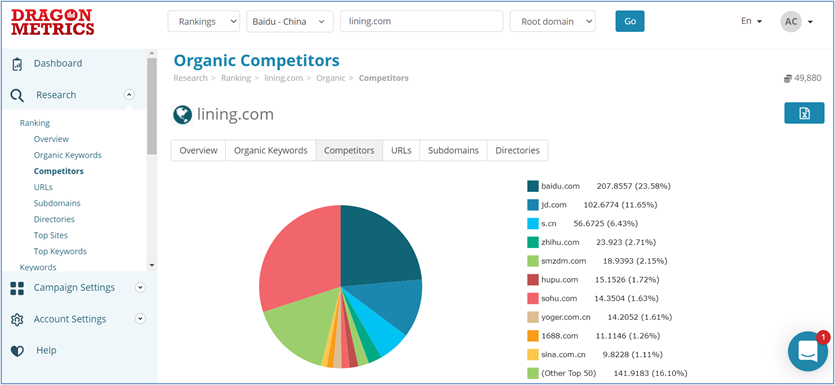Click the (Other Top 50) legend entry
Screen dimensions: 835x385
(607, 373)
